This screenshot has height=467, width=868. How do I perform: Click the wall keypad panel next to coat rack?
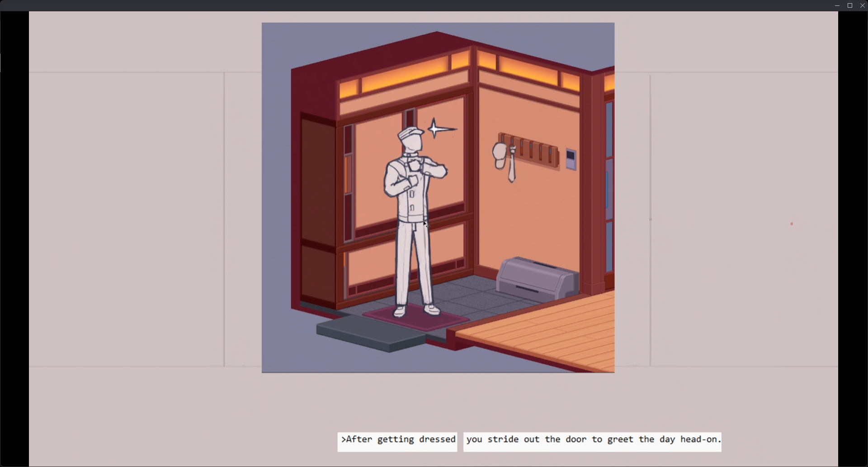pyautogui.click(x=571, y=160)
